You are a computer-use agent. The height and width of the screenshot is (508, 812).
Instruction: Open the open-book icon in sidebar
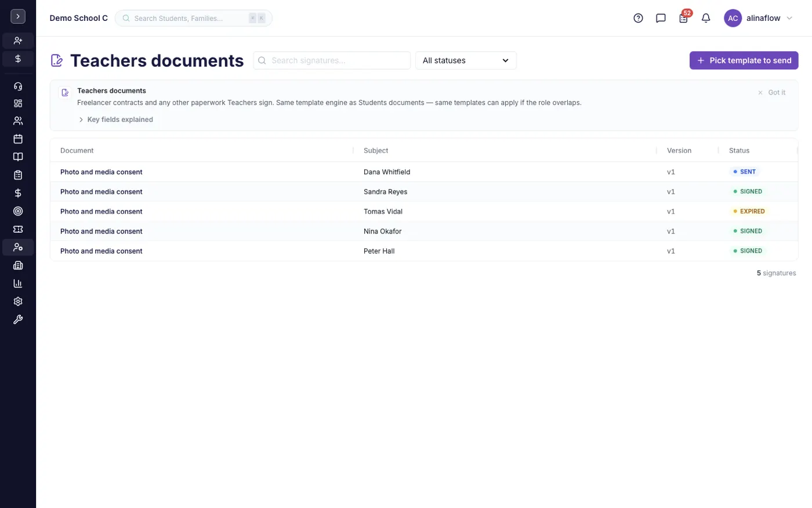click(18, 157)
